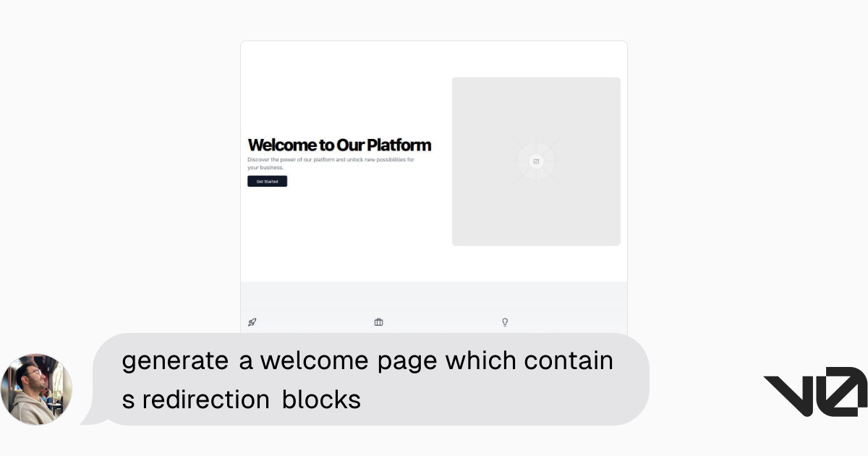Select the gray hero image placeholder block

[536, 161]
